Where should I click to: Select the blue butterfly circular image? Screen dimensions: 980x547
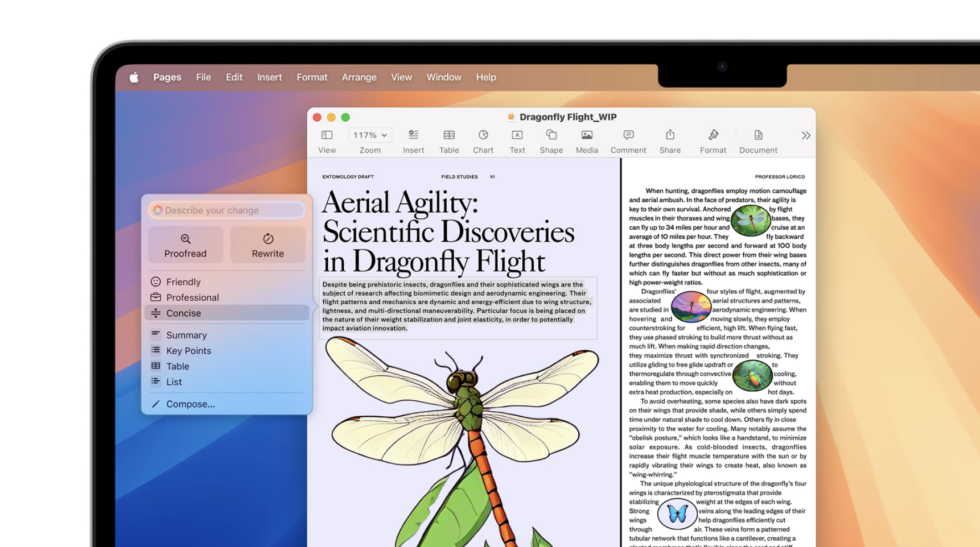(x=677, y=513)
